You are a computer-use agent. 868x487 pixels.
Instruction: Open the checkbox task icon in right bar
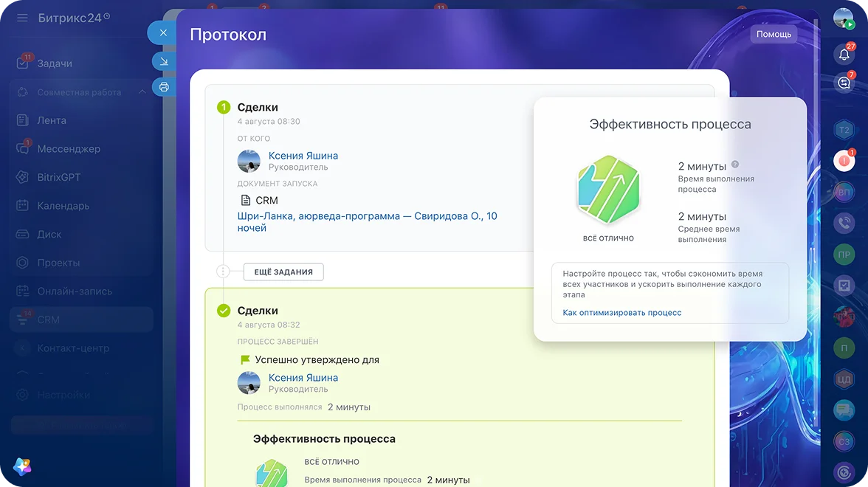point(844,286)
